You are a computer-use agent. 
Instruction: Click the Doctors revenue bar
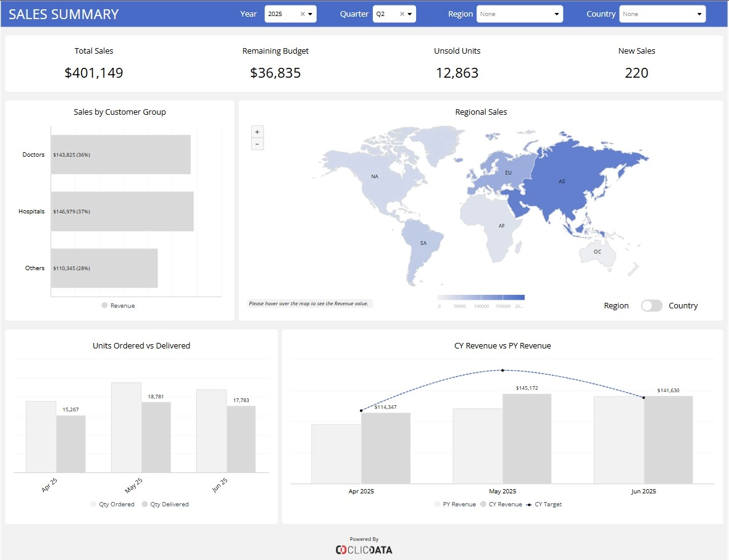(121, 154)
